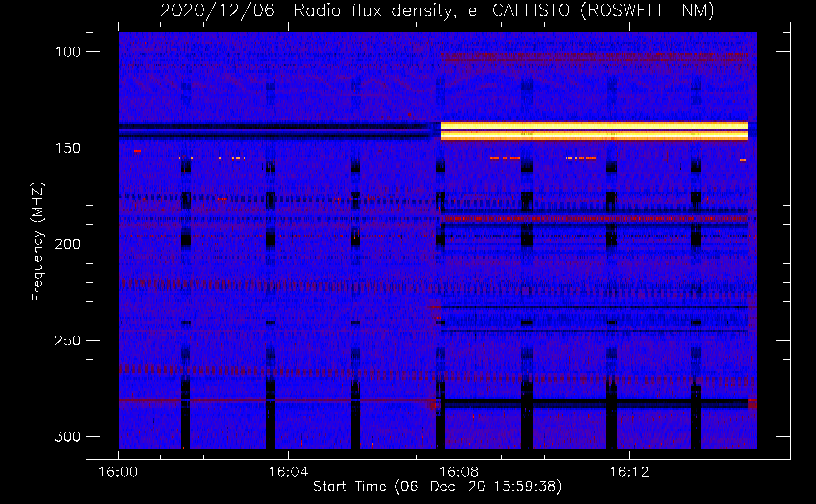Viewport: 816px width, 504px height.
Task: Click the 'Start Time (06-Dec-20 15:59:38)' label
Action: click(x=437, y=487)
